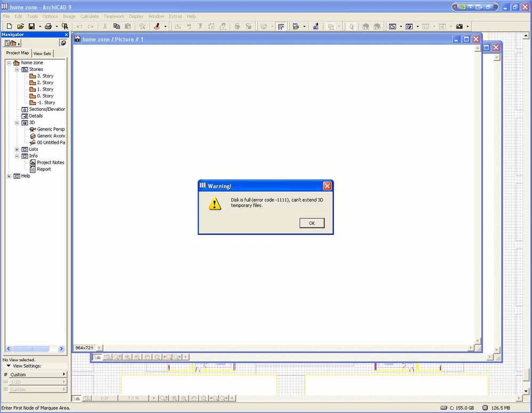Click the blue house trace icon
Screen dimensions: 532x413
[x=316, y=26]
